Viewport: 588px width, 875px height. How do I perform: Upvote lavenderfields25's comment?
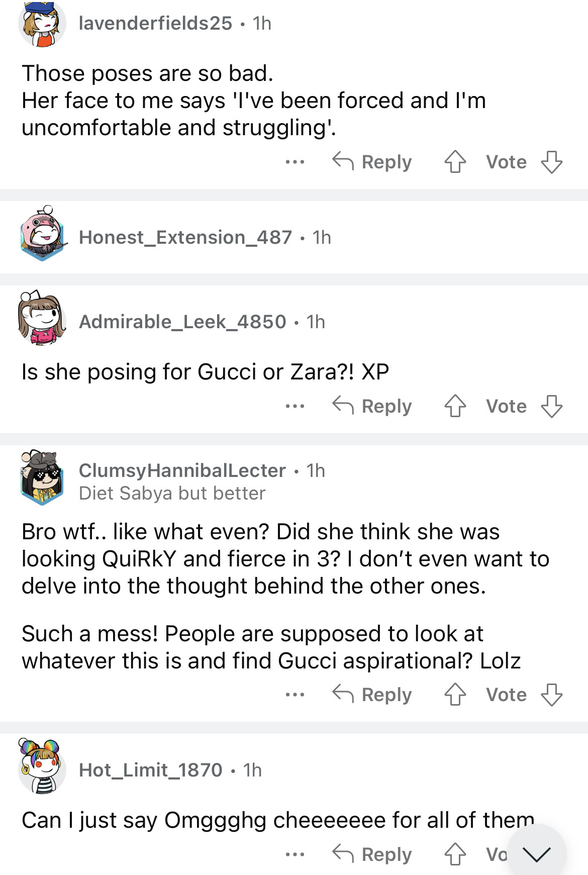pyautogui.click(x=455, y=162)
